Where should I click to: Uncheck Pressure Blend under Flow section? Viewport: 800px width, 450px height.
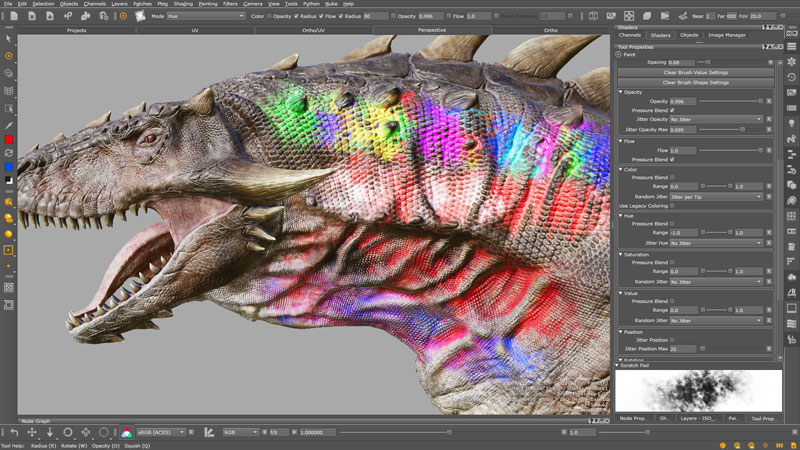click(672, 159)
